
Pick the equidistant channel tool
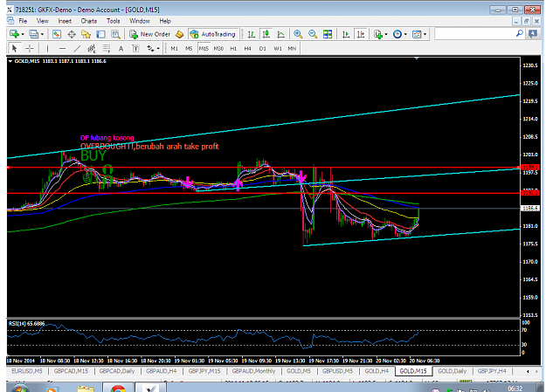(x=92, y=48)
